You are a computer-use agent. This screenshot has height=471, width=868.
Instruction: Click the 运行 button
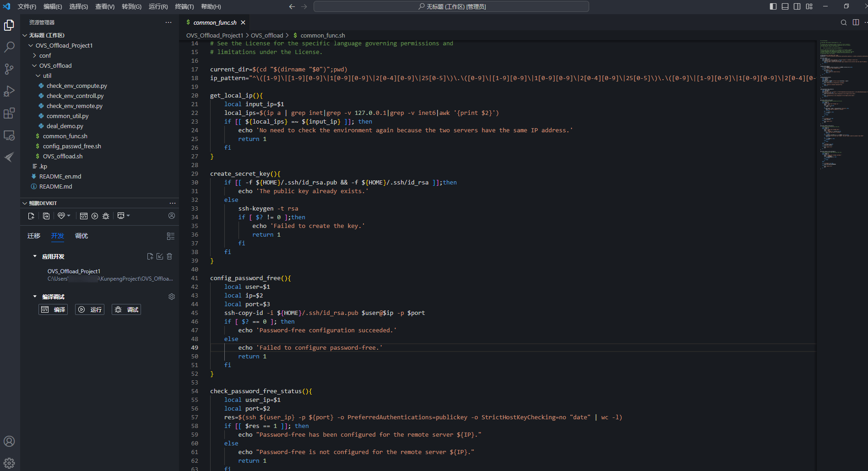pyautogui.click(x=90, y=309)
